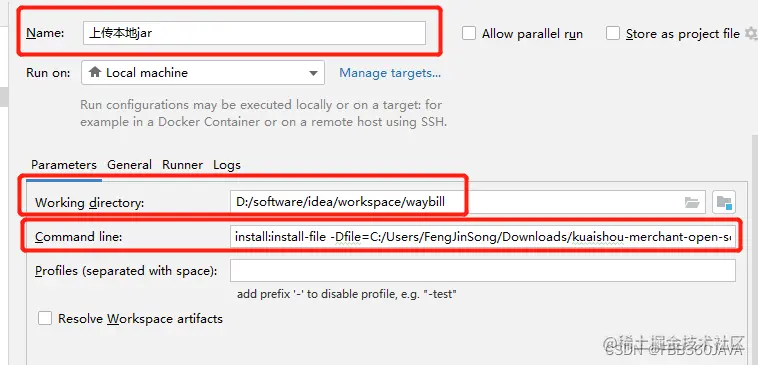The width and height of the screenshot is (758, 365).
Task: Expand the Run on dropdown arrow
Action: point(313,73)
